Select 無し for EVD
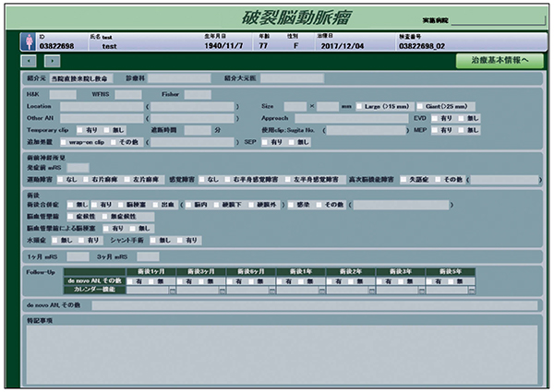This screenshot has width=554, height=392. pos(461,119)
